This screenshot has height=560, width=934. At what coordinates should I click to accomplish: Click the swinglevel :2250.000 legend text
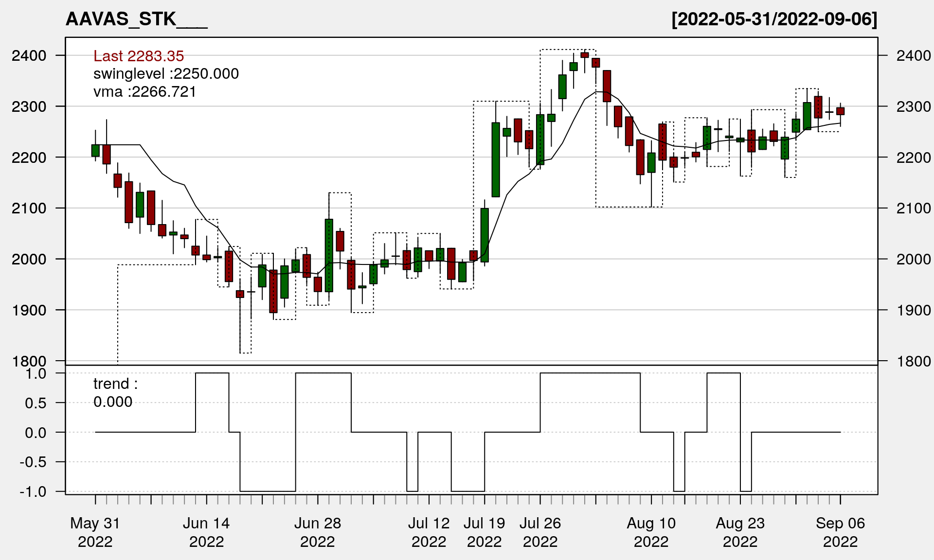(166, 74)
